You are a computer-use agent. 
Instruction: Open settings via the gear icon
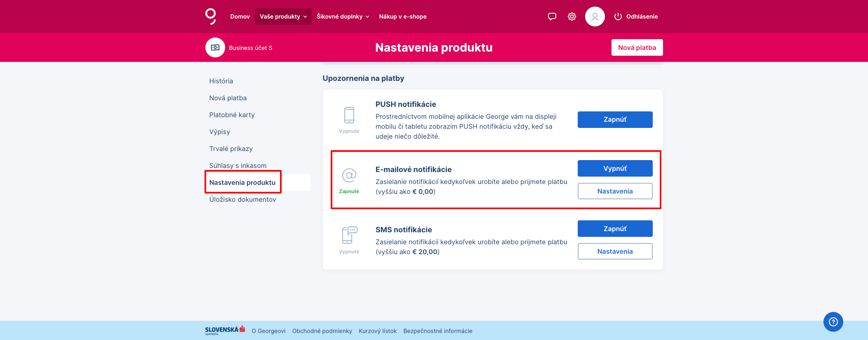[x=572, y=17]
